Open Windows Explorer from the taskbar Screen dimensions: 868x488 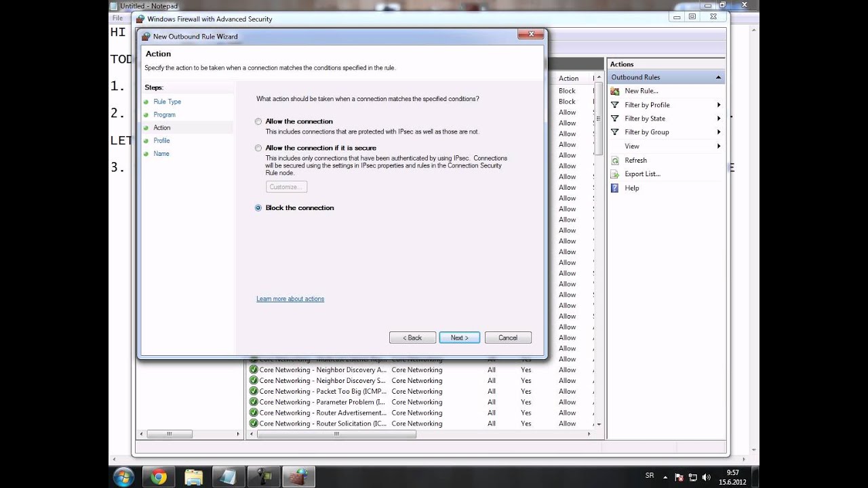193,477
